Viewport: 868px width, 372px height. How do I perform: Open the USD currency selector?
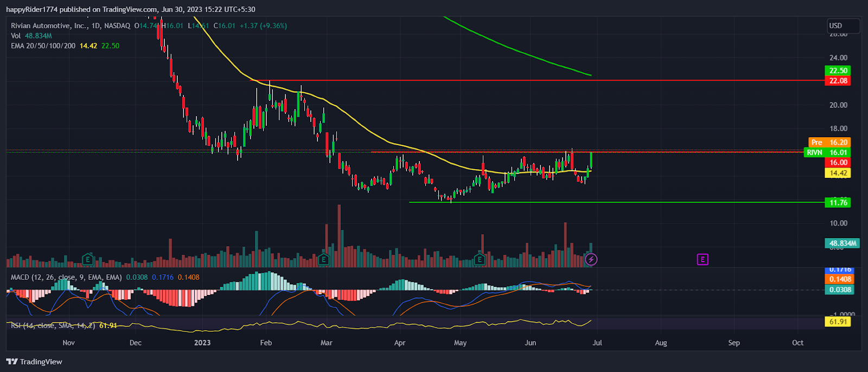pyautogui.click(x=843, y=25)
